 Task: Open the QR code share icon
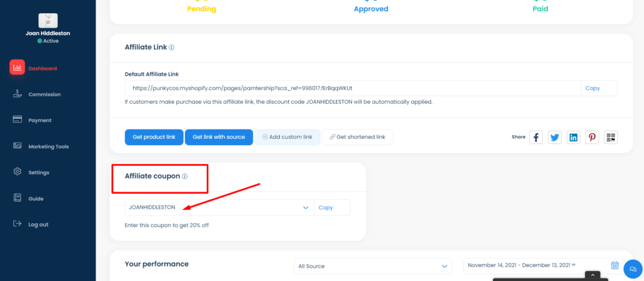click(611, 137)
